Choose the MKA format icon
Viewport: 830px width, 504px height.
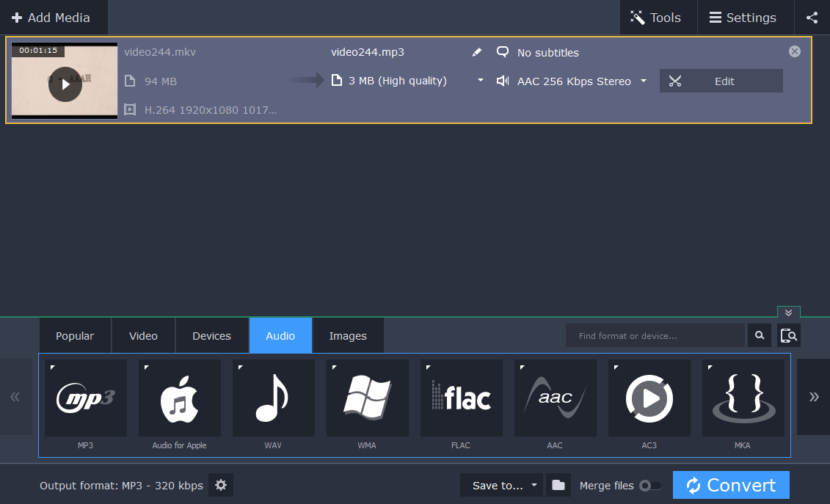743,398
